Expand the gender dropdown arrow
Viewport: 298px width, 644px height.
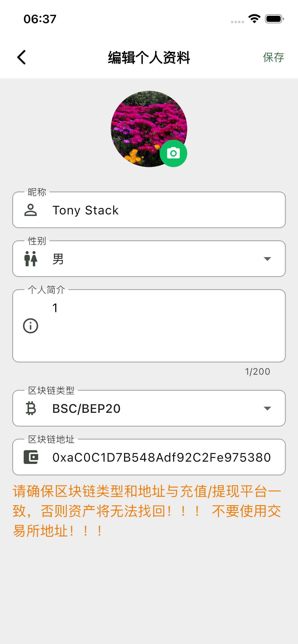click(267, 259)
